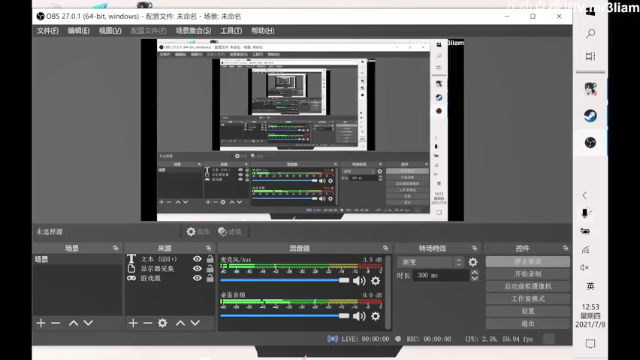Open Steam from the taskbar

click(x=590, y=116)
